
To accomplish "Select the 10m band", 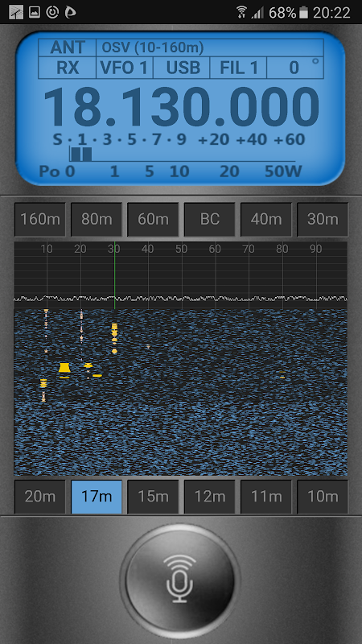I will [x=323, y=497].
